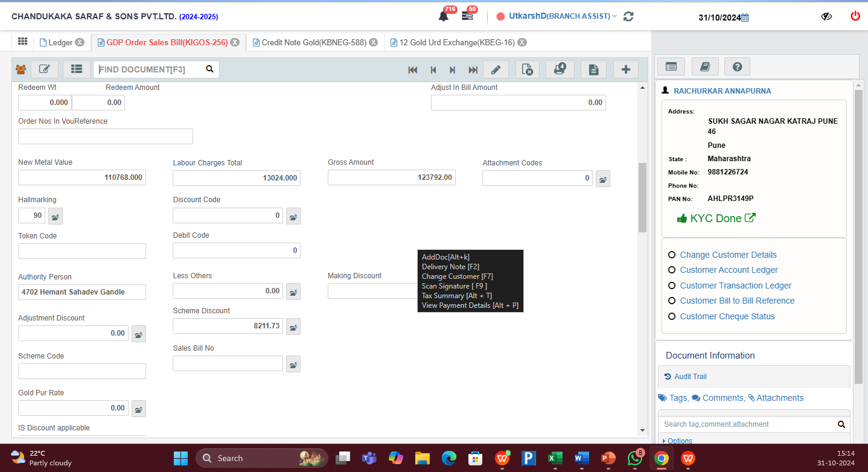Screen dimensions: 868x472
Task: Open Less Others folder lookup icon
Action: (x=293, y=292)
